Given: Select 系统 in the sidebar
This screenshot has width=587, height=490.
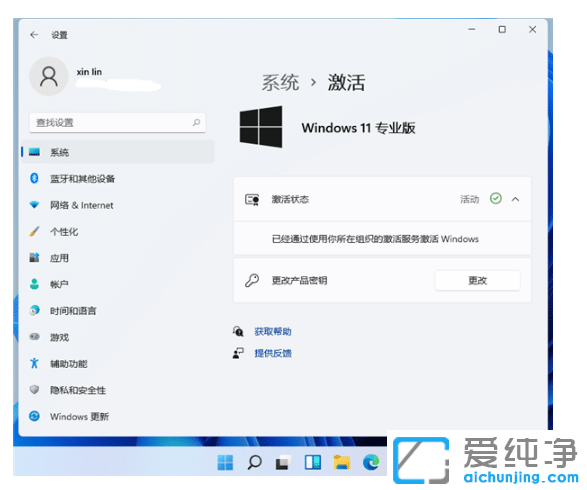Looking at the screenshot, I should [118, 152].
